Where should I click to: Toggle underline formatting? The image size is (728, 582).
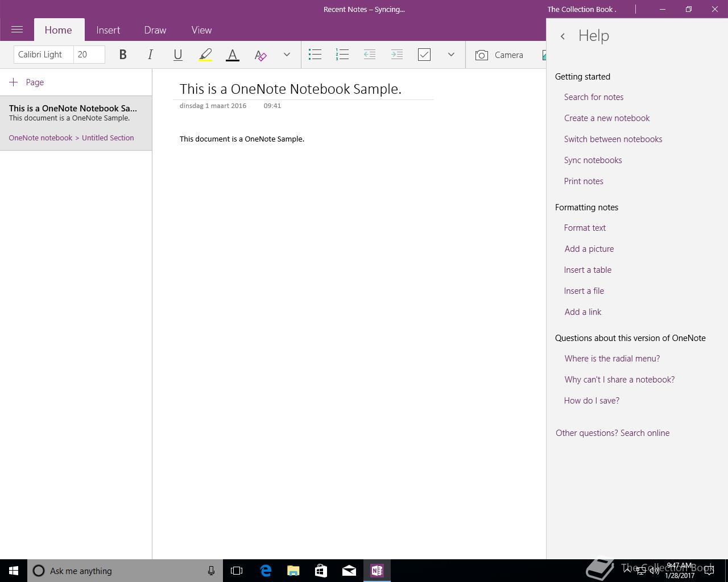tap(177, 55)
